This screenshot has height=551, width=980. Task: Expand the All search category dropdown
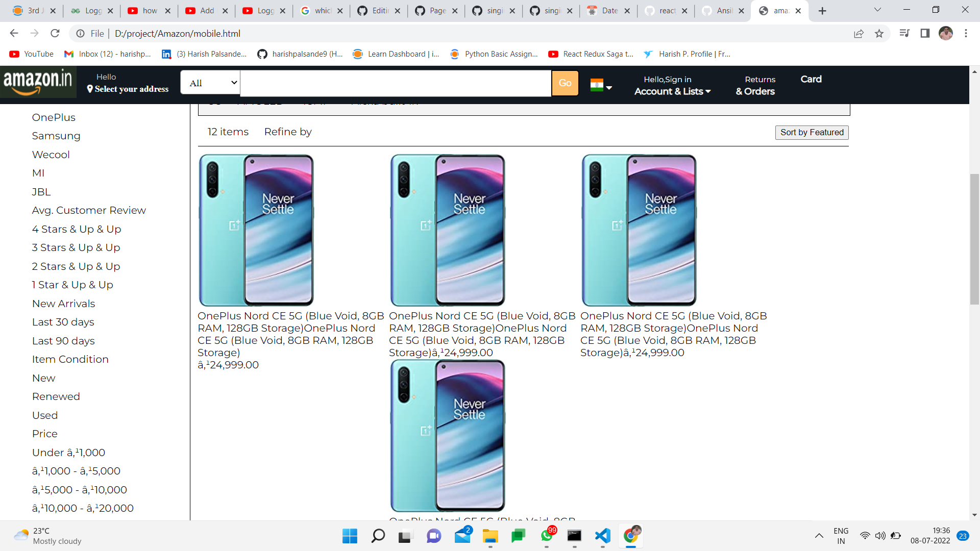209,83
